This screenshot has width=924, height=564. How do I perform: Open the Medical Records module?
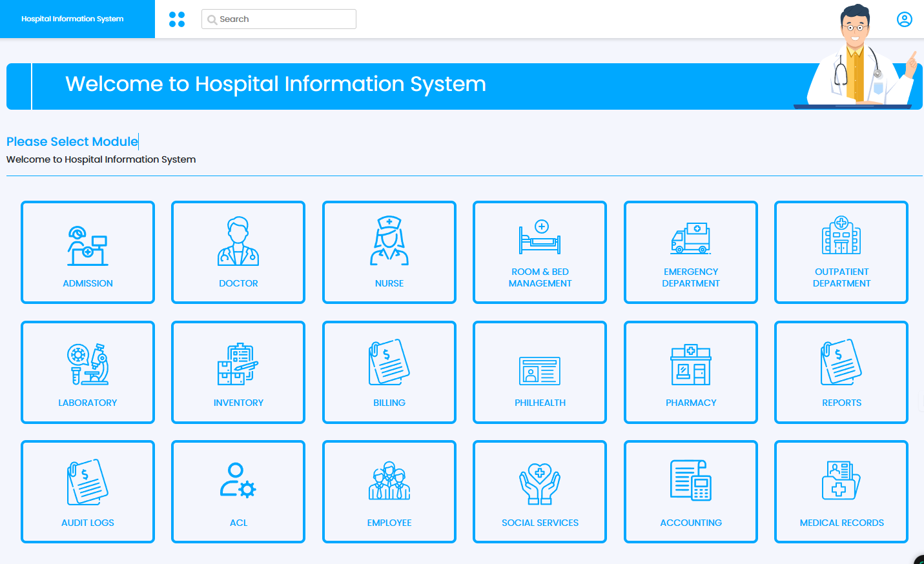click(x=841, y=492)
